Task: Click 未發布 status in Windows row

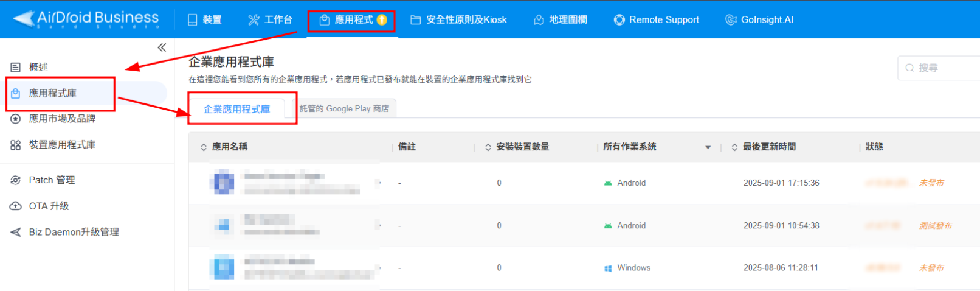Action: coord(931,268)
